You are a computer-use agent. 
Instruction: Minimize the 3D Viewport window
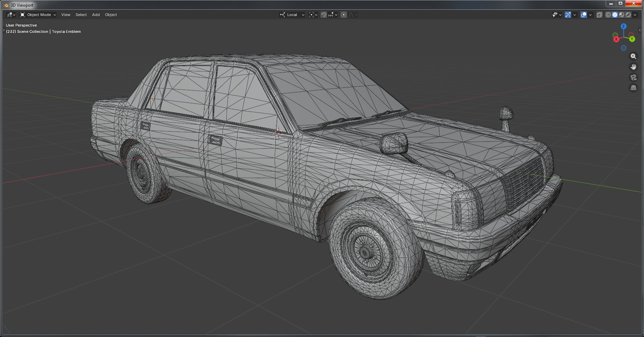(x=611, y=3)
